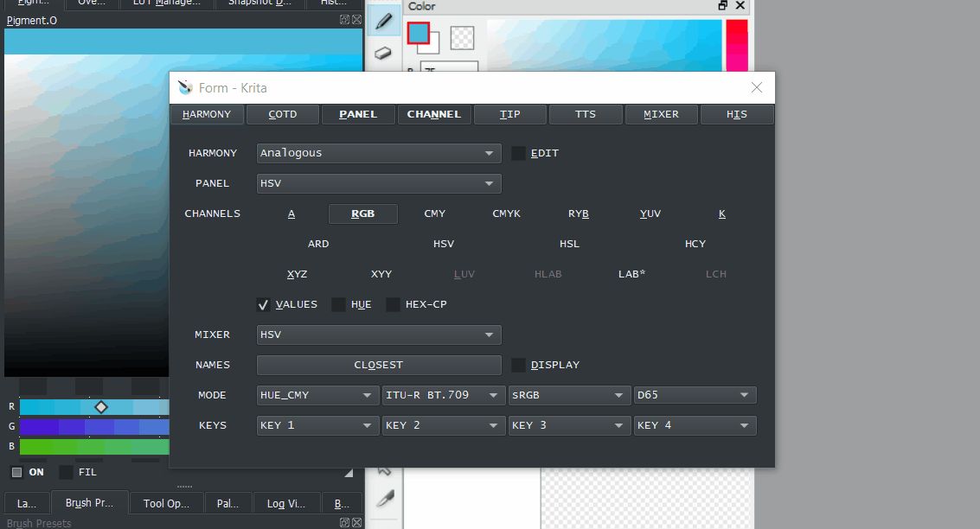Toggle the ARD channel button
980x529 pixels.
click(318, 245)
